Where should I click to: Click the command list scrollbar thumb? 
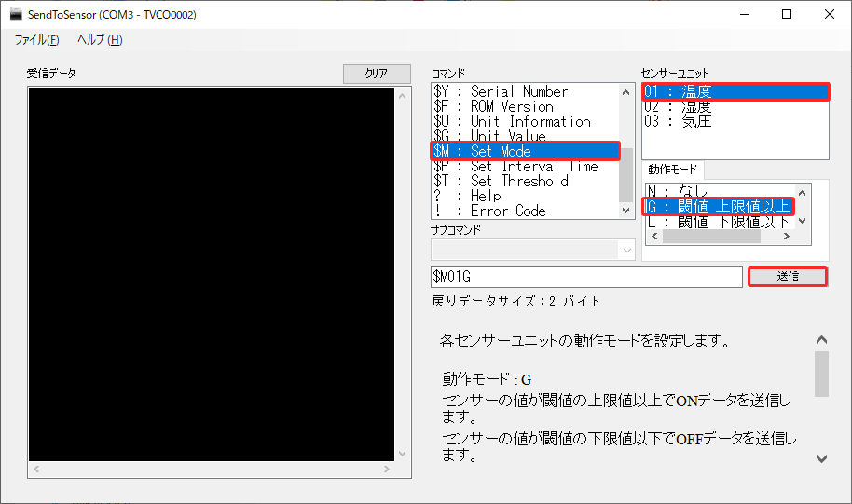click(x=626, y=175)
